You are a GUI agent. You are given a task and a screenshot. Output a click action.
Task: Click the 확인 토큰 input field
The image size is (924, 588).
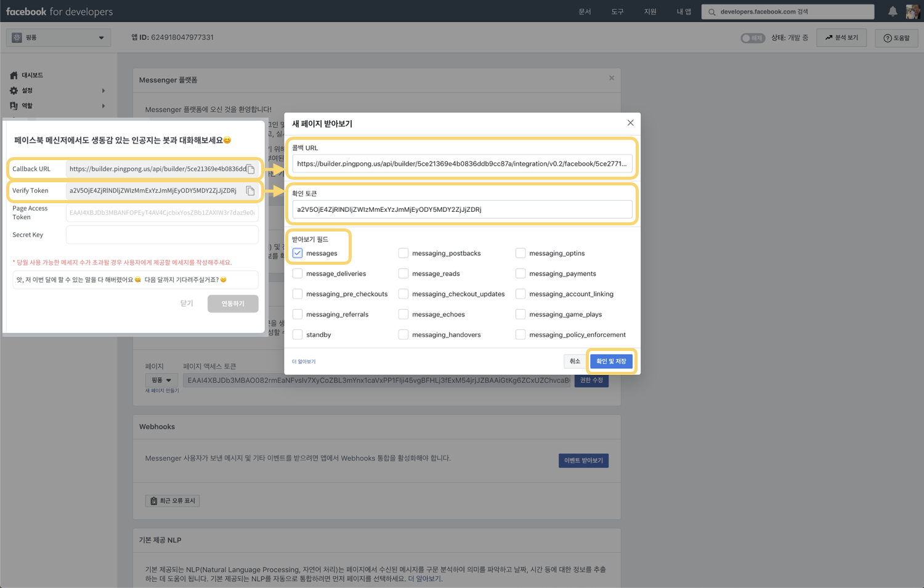point(462,209)
